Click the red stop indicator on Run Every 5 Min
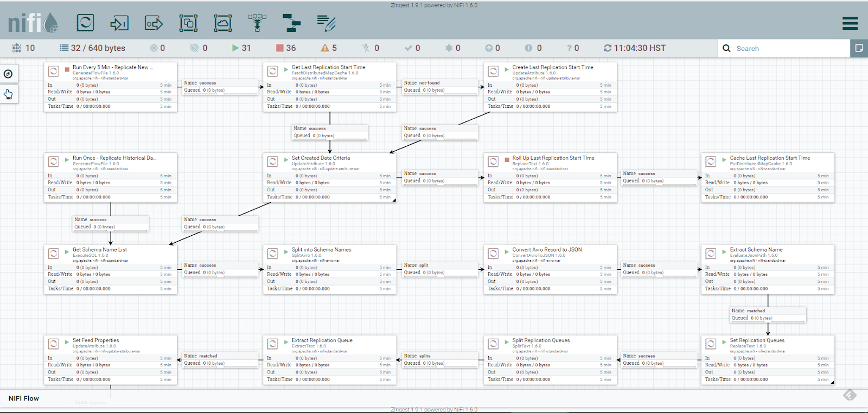The height and width of the screenshot is (413, 868). click(x=67, y=69)
